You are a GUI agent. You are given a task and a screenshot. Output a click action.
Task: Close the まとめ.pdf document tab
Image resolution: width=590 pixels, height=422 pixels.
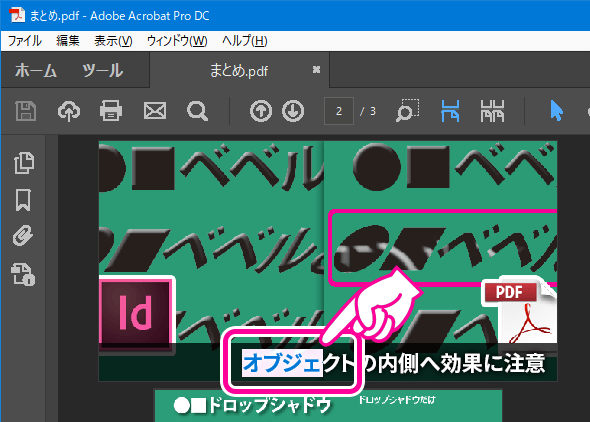point(316,70)
